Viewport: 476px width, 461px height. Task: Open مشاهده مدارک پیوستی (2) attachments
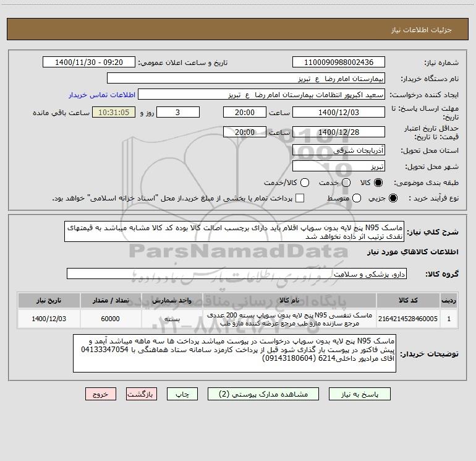coord(263,394)
